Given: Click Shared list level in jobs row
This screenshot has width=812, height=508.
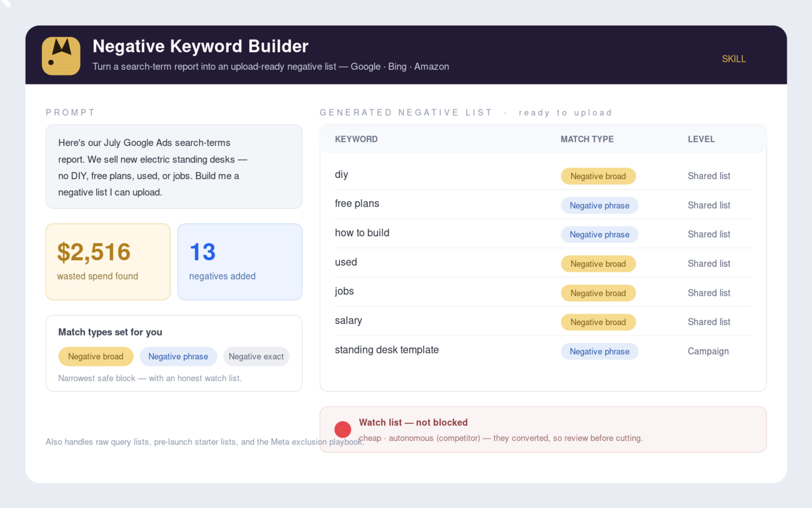Looking at the screenshot, I should tap(709, 293).
